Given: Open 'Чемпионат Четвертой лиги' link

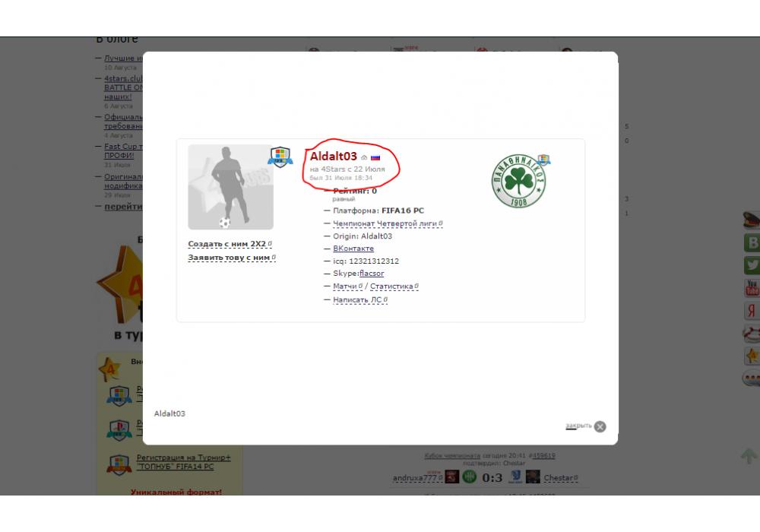Looking at the screenshot, I should point(385,223).
